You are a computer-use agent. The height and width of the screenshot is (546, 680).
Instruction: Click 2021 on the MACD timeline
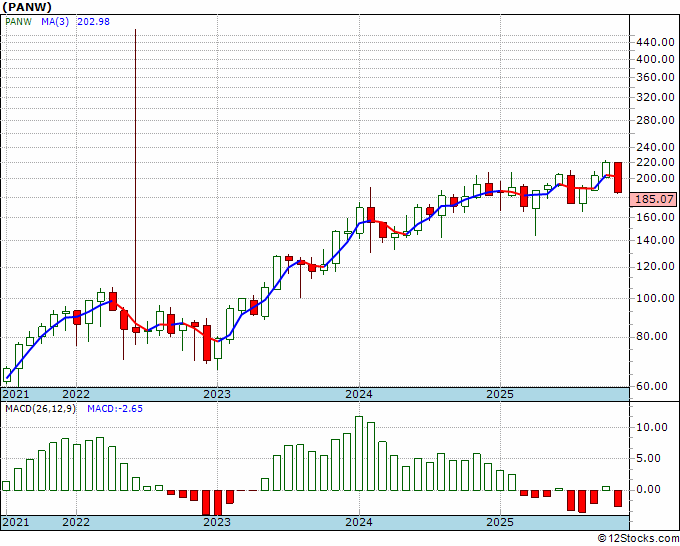point(16,522)
